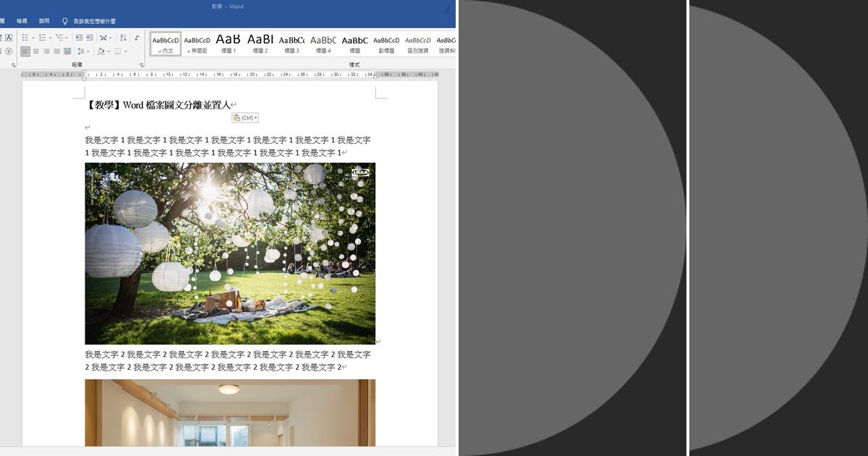Select the numbered list icon
868x456 pixels.
click(43, 38)
